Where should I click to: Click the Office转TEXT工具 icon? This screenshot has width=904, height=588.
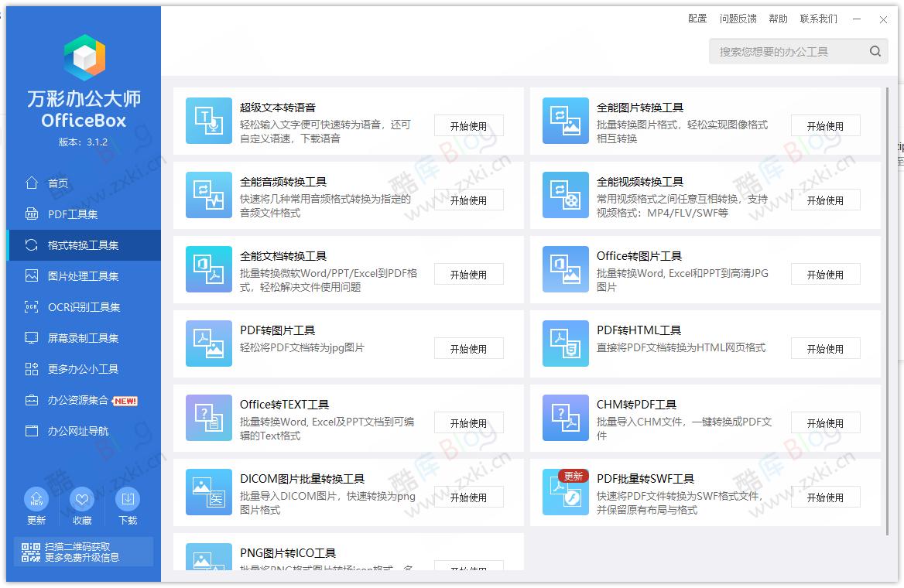pyautogui.click(x=208, y=418)
